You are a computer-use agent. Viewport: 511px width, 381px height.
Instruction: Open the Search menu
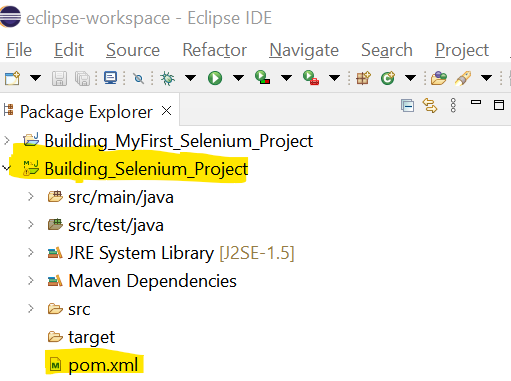[x=387, y=50]
